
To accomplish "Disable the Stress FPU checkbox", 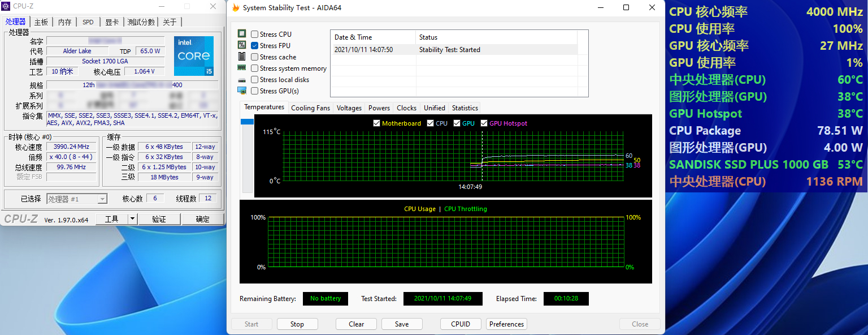I will [254, 45].
